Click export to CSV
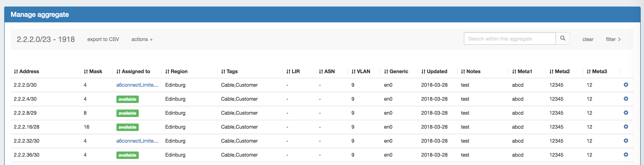Viewport: 644px width, 165px height. (x=103, y=39)
